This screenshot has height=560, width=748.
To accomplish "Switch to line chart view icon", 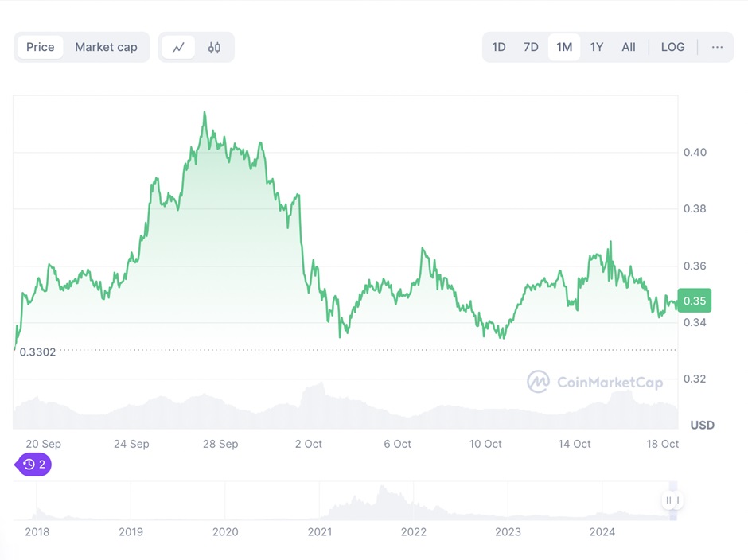I will (178, 47).
